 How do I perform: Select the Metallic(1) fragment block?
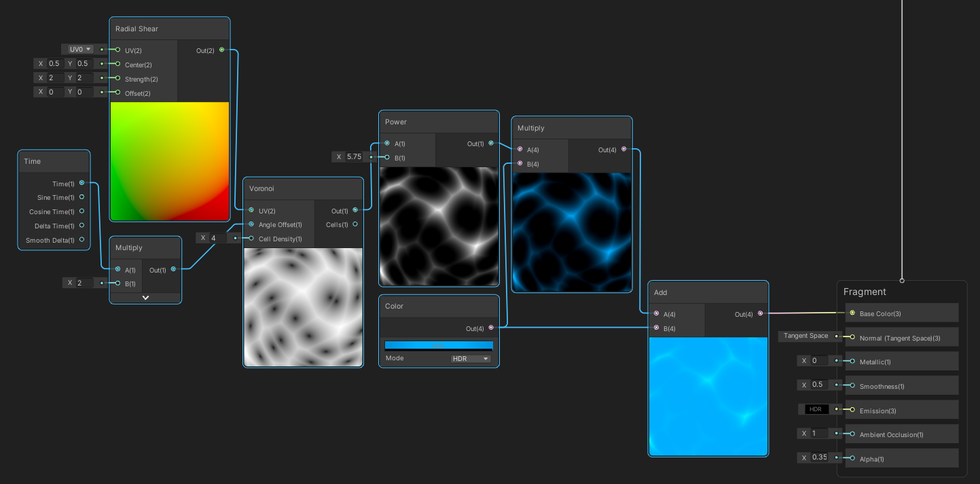pyautogui.click(x=902, y=361)
